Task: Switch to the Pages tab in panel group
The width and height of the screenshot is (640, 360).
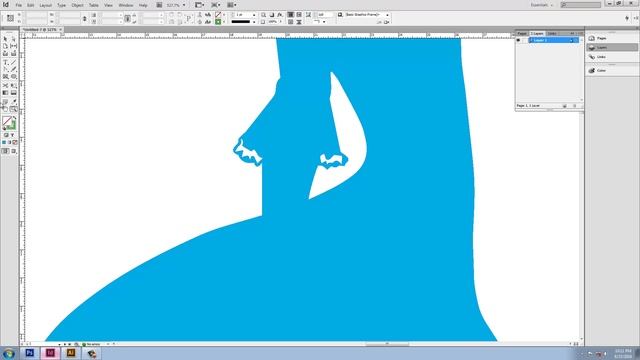Action: 522,33
